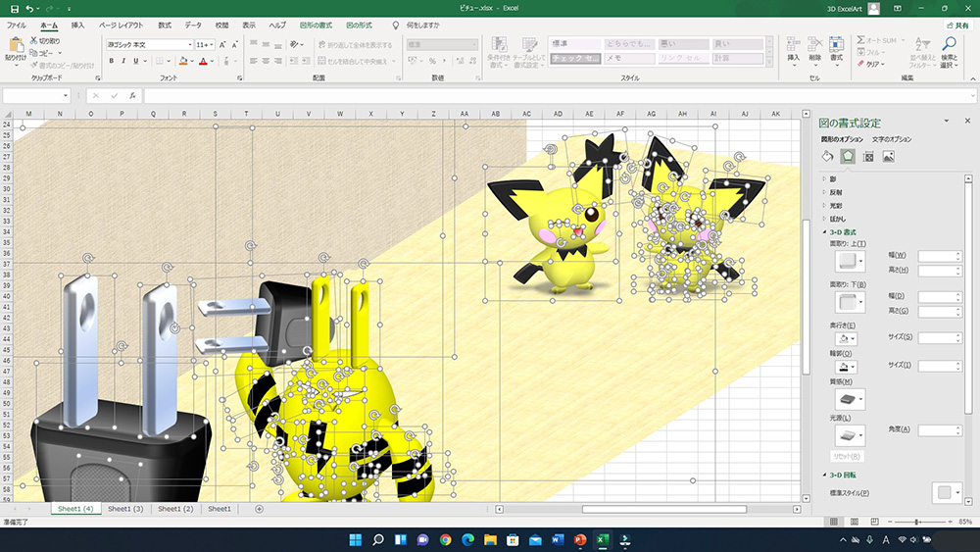This screenshot has height=552, width=980.
Task: Open the Size & Properties icon
Action: pos(868,156)
